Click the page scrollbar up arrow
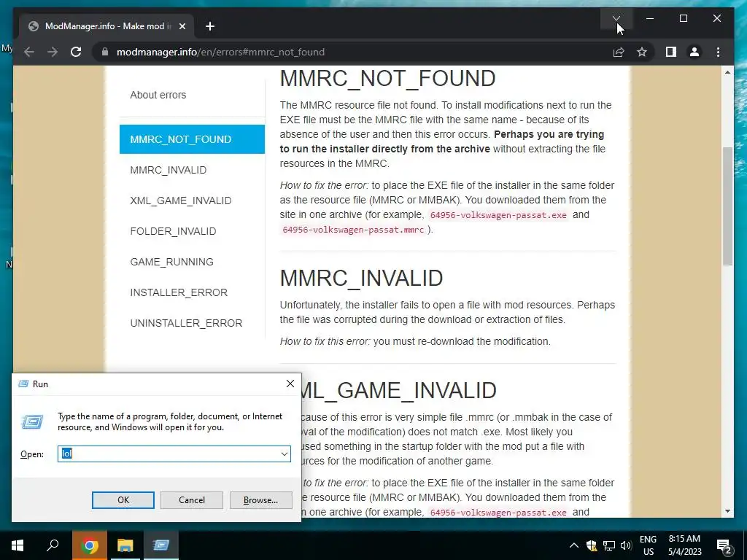747x560 pixels. coord(727,72)
